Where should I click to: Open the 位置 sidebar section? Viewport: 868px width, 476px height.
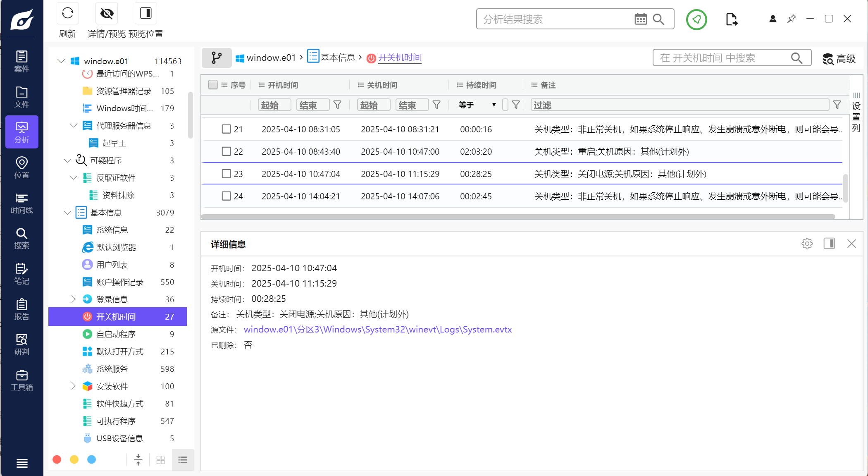pyautogui.click(x=22, y=167)
